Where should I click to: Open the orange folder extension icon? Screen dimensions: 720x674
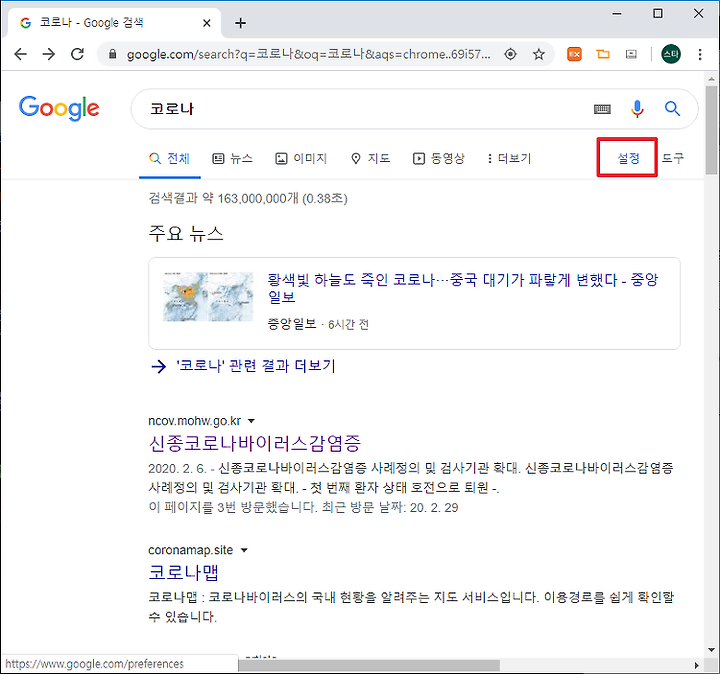pyautogui.click(x=603, y=54)
